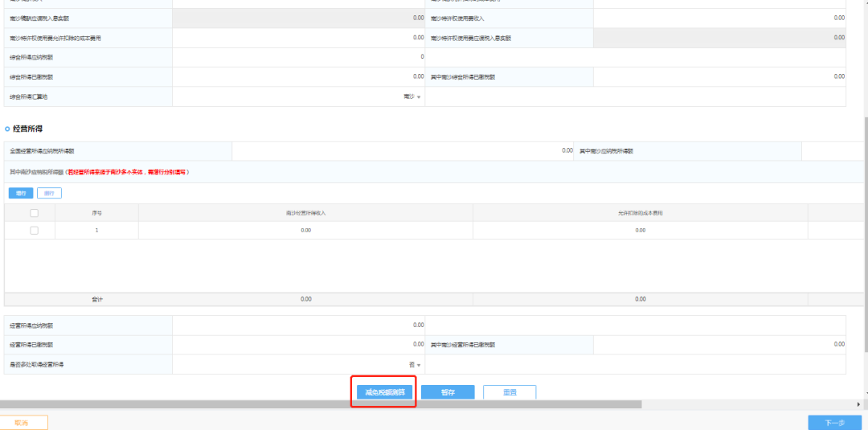Click the 综合所得应纳税额 field
This screenshot has width=868, height=430.
point(299,57)
